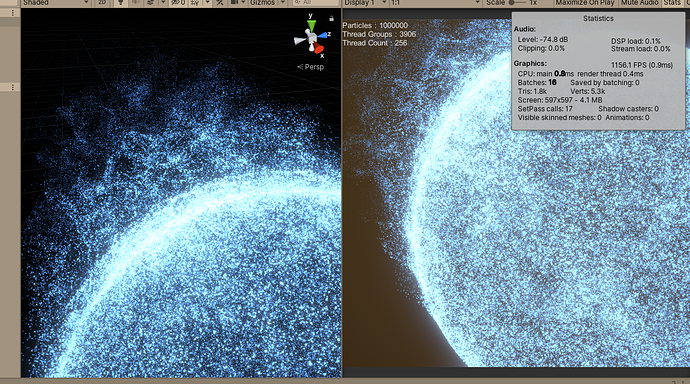
Task: Open the Display 1 dropdown
Action: (365, 2)
